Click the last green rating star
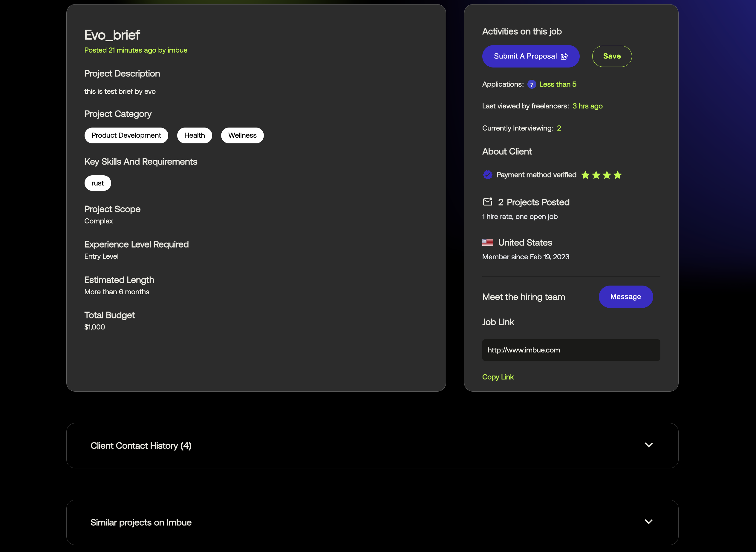 (617, 175)
